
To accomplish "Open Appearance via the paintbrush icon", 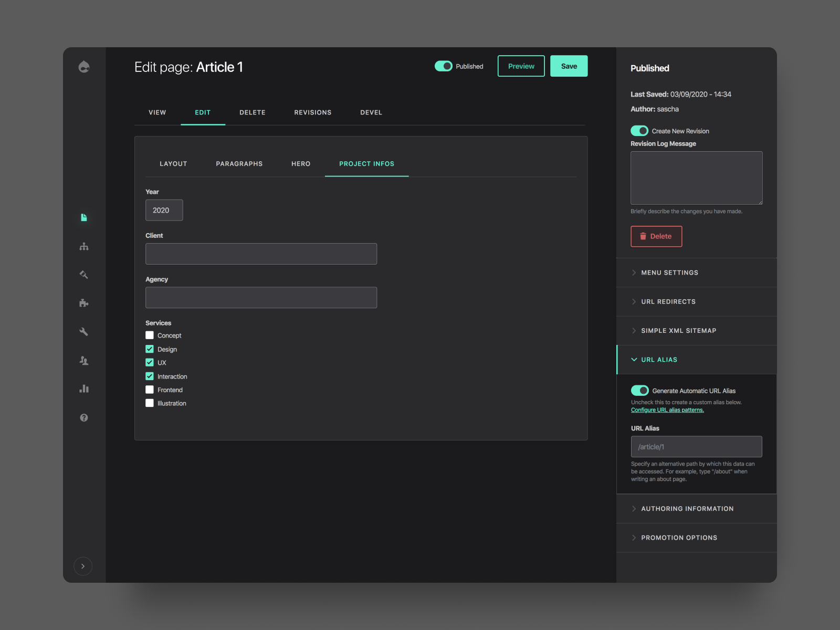I will 84,274.
